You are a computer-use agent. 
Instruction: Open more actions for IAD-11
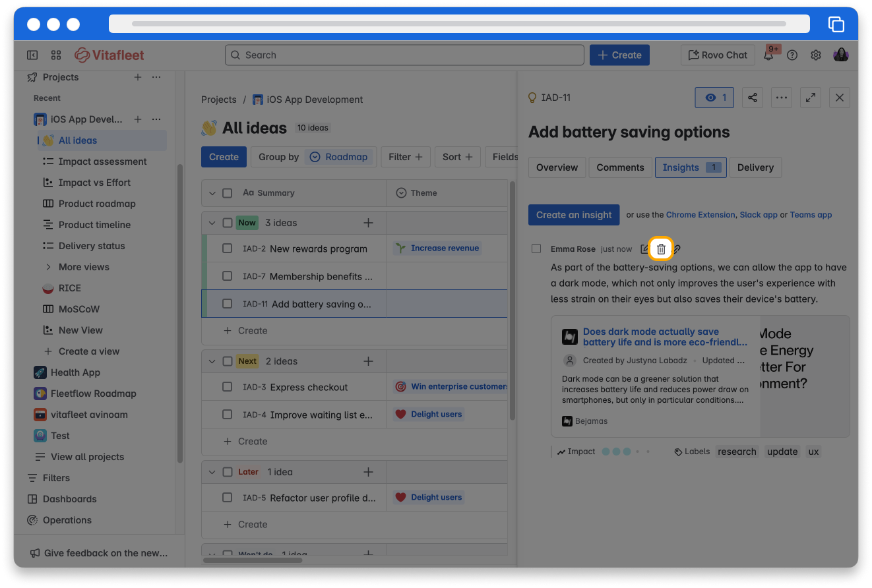(x=782, y=98)
